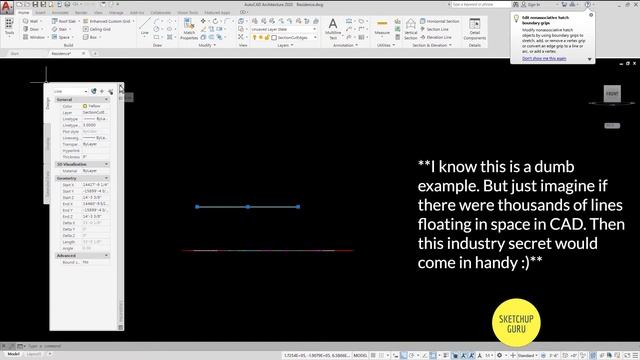Click middle grip of selected blue line
640x360 pixels.
click(x=248, y=207)
